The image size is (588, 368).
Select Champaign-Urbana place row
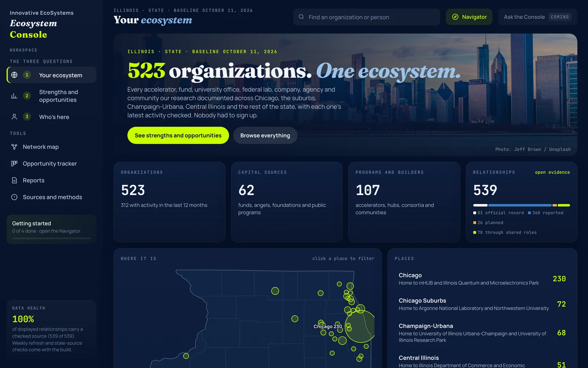[x=483, y=333]
